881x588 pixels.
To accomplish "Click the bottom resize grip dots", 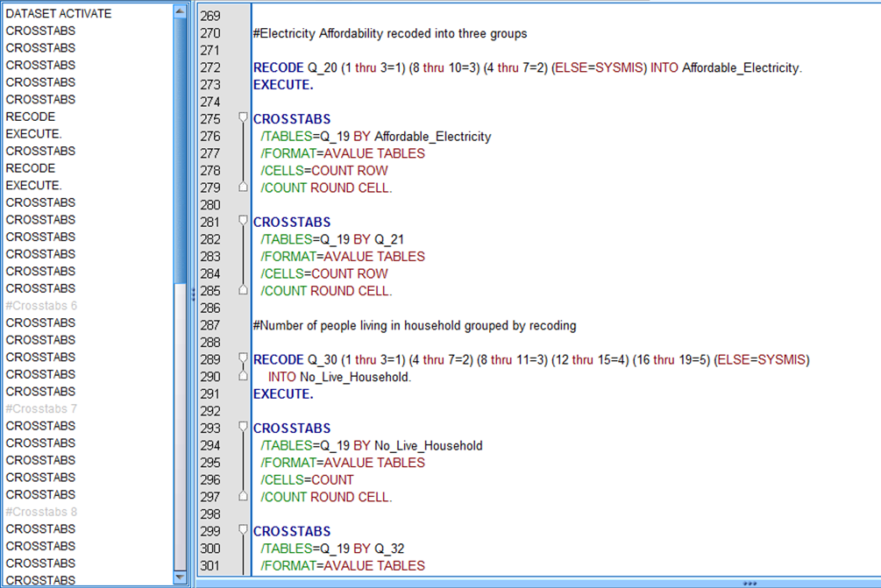I will tap(750, 583).
